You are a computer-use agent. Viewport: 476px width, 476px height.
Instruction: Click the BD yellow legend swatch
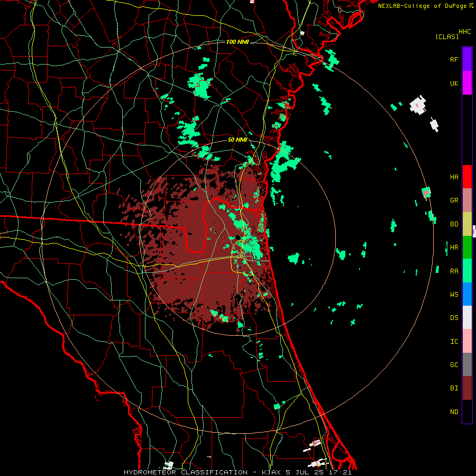pos(467,224)
